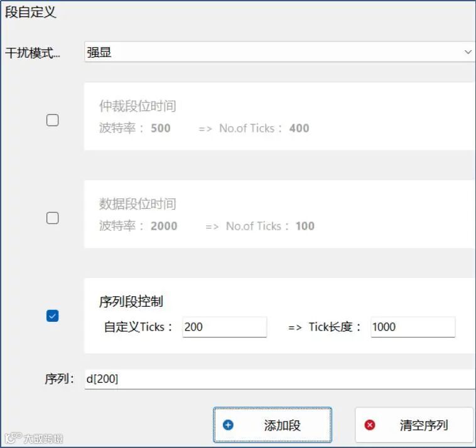
Task: Click the 添加段 button
Action: pyautogui.click(x=273, y=425)
